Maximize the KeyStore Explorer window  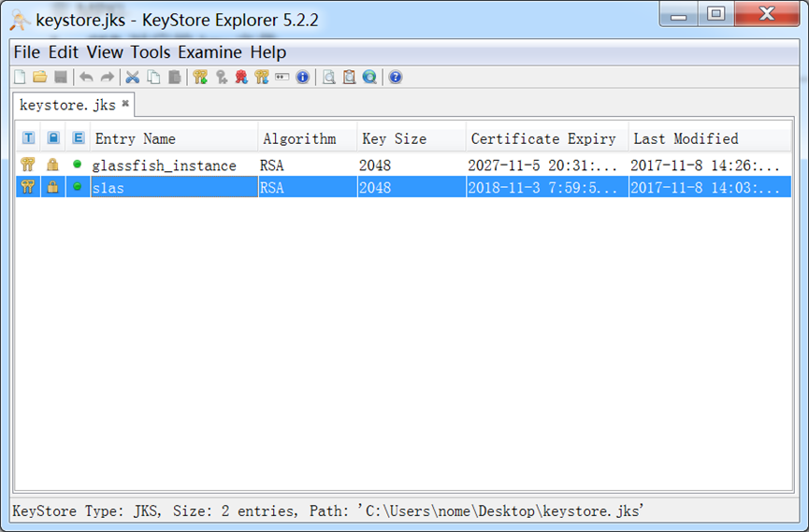tap(716, 14)
